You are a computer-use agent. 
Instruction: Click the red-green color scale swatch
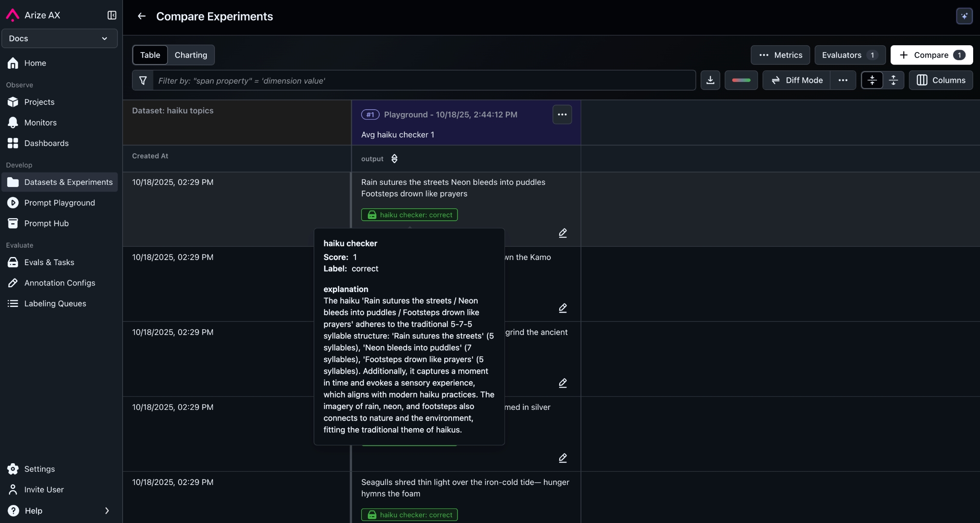[741, 80]
